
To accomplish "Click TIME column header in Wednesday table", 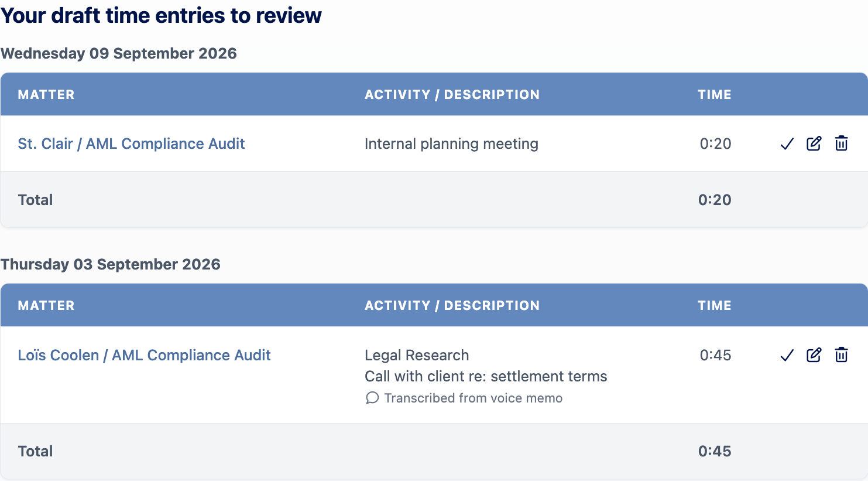I will 714,94.
